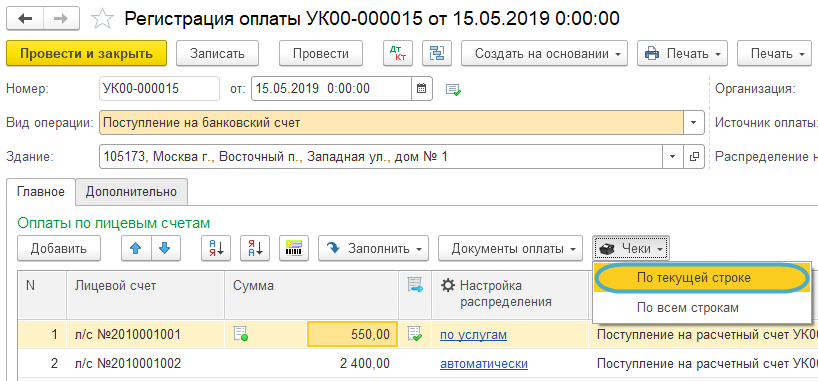818x381 pixels.
Task: Click row 1 Поступление на расчетный счет cell
Action: (x=704, y=334)
